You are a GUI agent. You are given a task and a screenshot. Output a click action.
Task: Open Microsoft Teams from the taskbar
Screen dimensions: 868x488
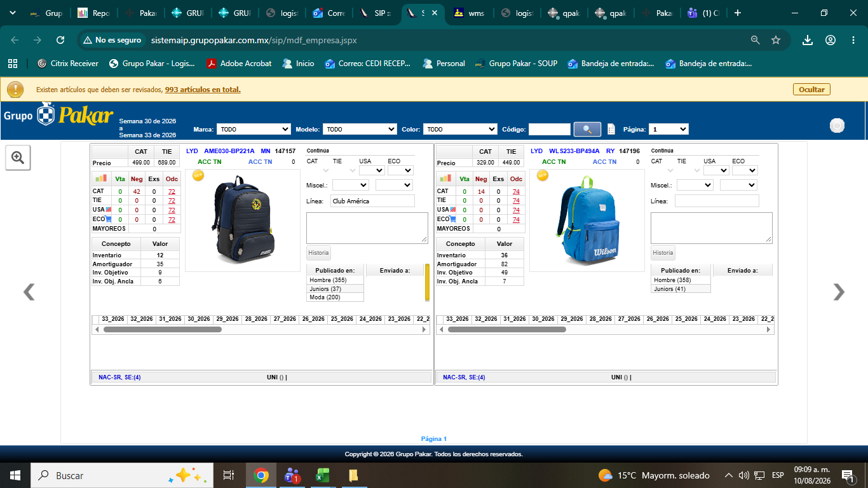292,475
